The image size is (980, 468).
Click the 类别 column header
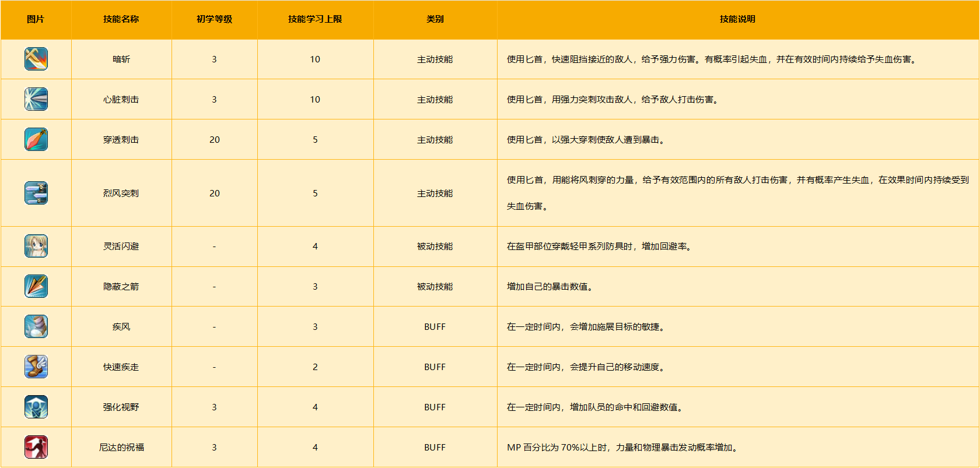tap(435, 19)
